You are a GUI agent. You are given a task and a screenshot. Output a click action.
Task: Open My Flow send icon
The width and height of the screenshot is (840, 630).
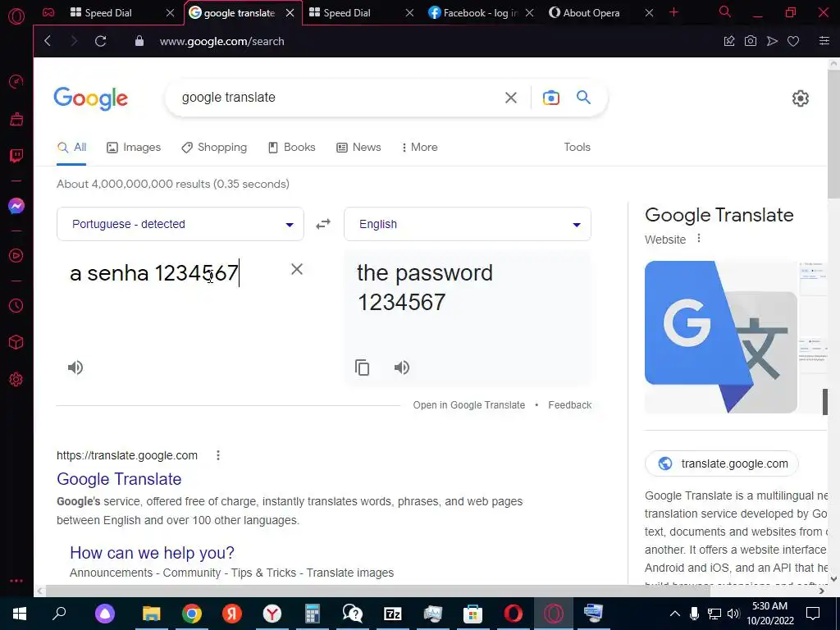point(772,41)
